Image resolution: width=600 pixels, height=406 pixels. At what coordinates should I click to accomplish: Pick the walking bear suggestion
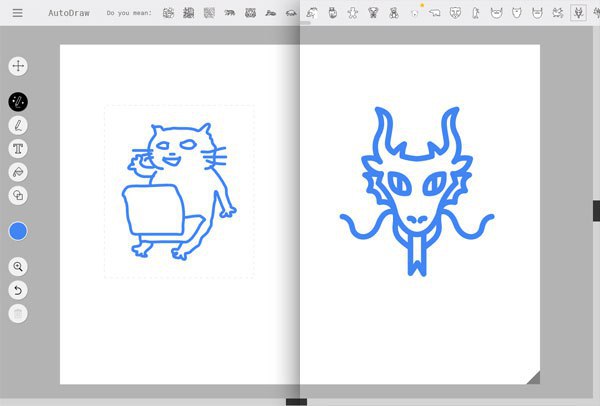pyautogui.click(x=230, y=13)
